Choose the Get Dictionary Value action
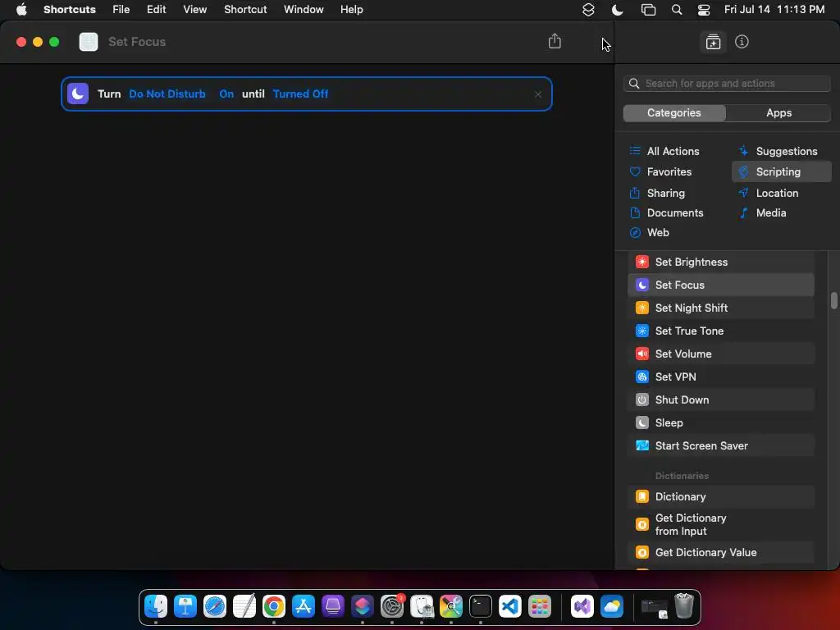 720,552
